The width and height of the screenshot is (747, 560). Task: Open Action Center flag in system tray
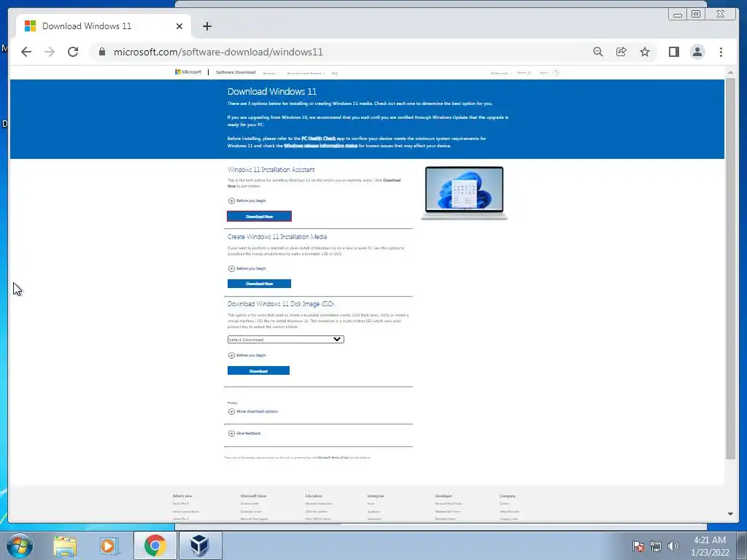638,546
